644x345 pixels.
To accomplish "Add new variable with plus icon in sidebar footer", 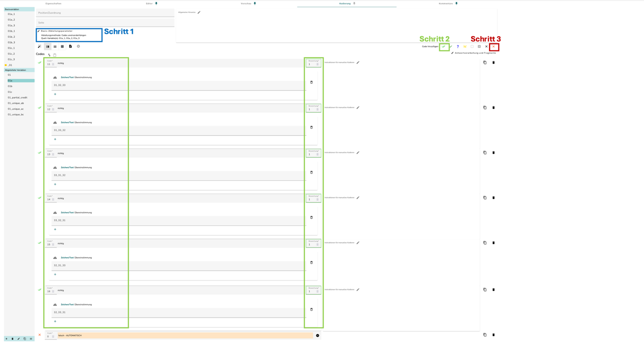I will (x=7, y=339).
